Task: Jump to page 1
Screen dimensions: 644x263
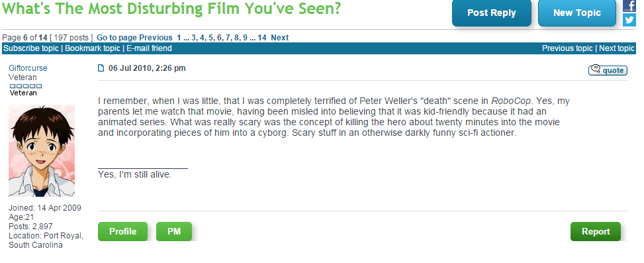Action: 179,38
